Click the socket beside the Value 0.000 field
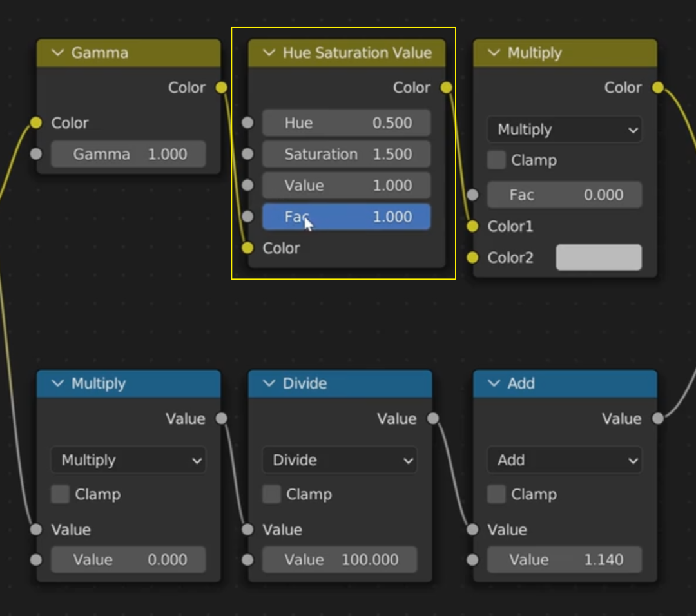This screenshot has width=696, height=616. [36, 560]
